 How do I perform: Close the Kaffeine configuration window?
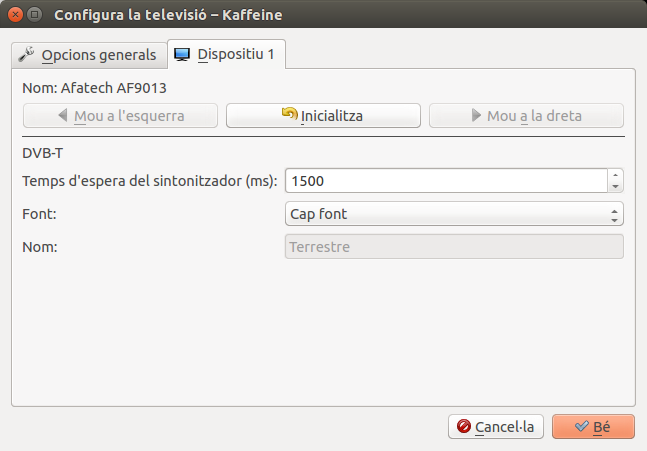tap(14, 15)
